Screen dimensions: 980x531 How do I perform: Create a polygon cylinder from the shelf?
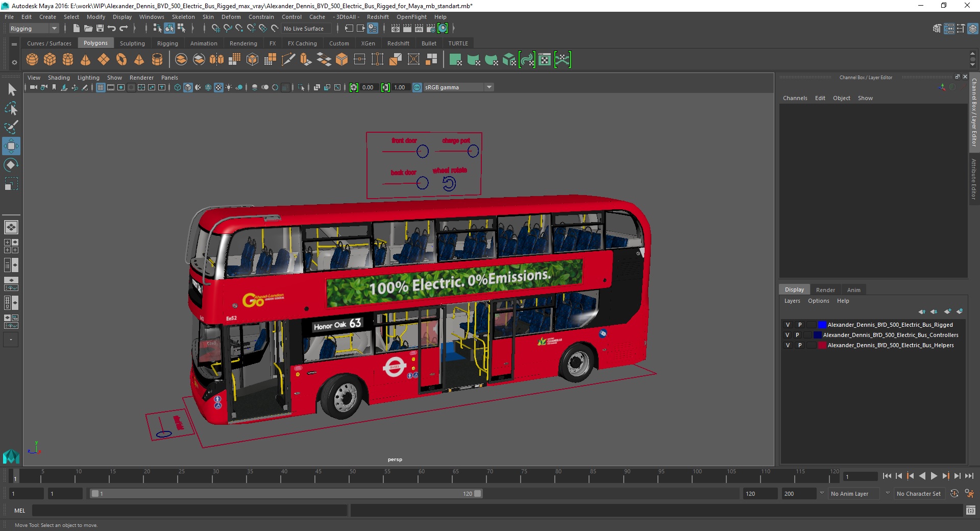coord(68,60)
